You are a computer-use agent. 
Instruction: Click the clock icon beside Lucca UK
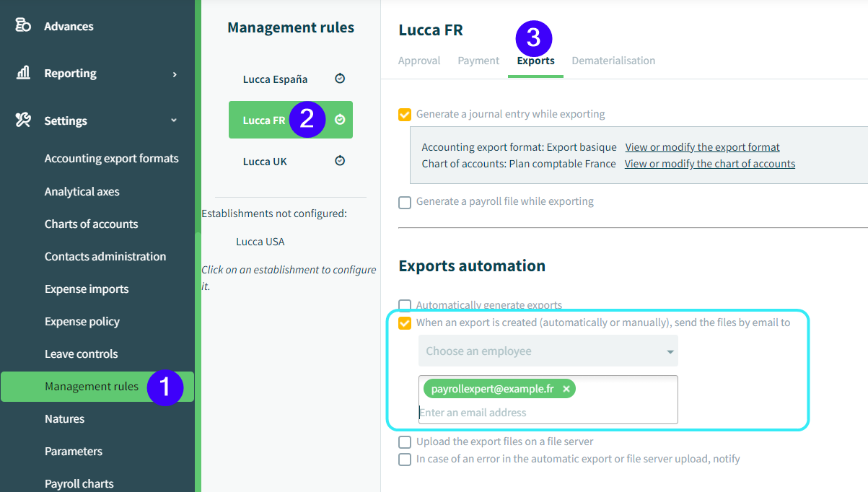340,161
